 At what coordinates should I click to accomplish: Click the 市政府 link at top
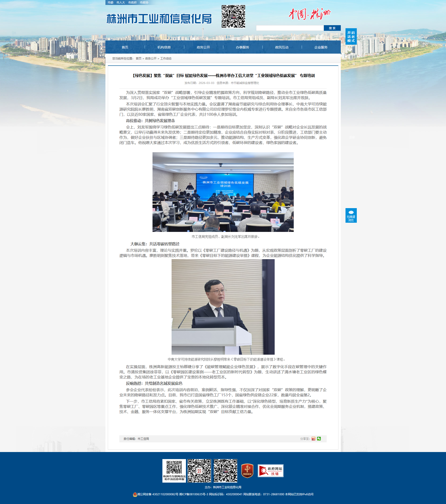point(132,2)
